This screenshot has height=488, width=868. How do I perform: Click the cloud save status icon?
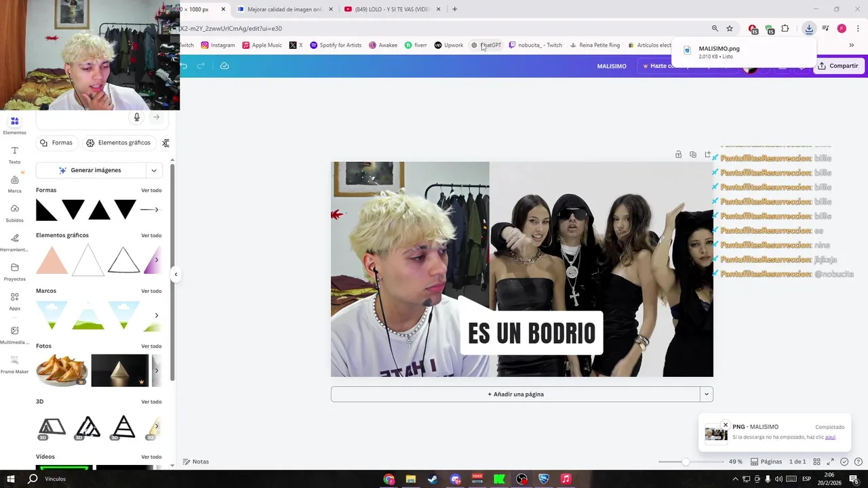pos(224,66)
